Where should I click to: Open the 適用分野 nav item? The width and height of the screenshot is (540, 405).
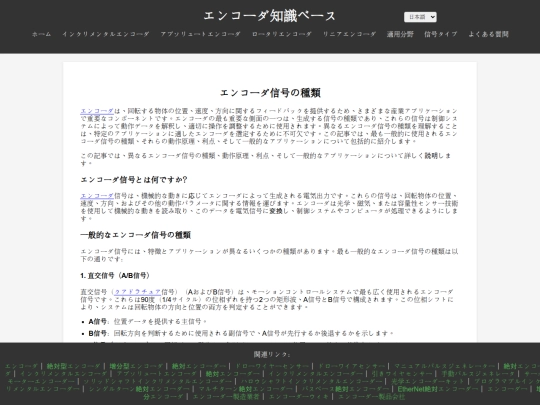coord(400,34)
